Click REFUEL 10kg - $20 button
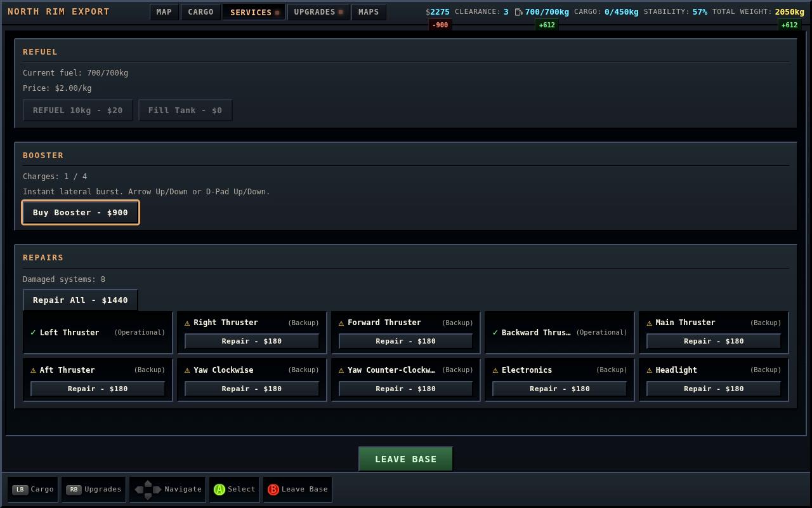The image size is (812, 508). [x=78, y=110]
